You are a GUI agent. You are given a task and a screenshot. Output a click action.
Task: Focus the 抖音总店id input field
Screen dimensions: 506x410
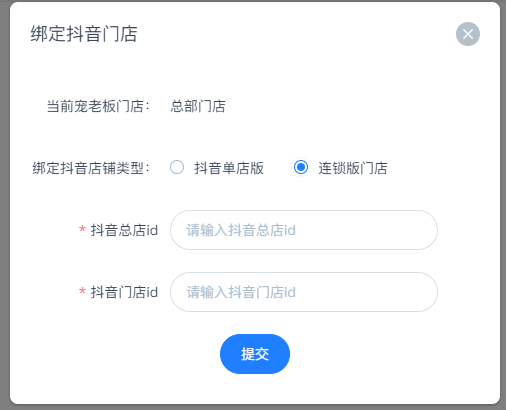304,230
